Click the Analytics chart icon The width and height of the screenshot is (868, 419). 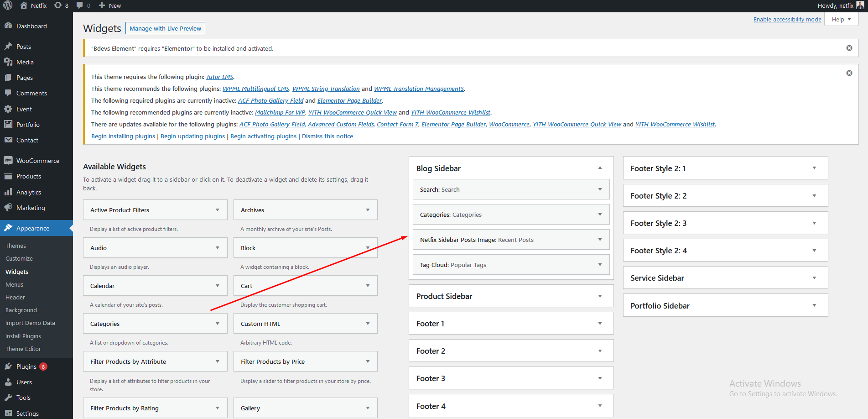[8, 192]
